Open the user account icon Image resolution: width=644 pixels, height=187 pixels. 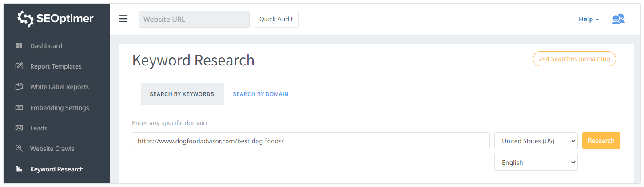[618, 19]
